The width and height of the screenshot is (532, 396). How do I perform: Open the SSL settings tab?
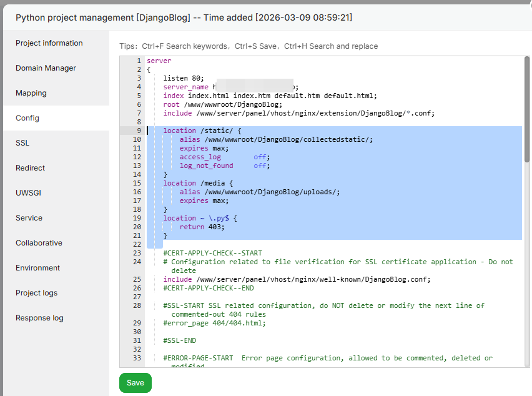[x=22, y=143]
